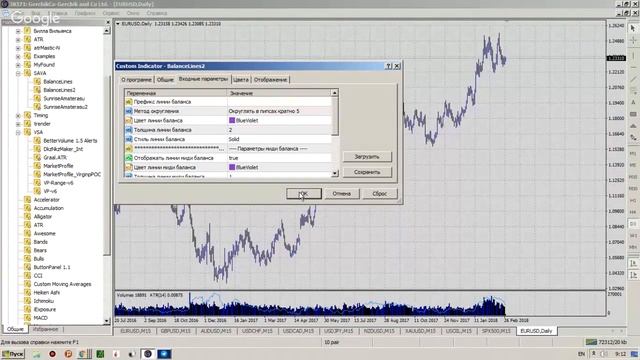Open the 'Общие' tab in the dialog

click(165, 80)
